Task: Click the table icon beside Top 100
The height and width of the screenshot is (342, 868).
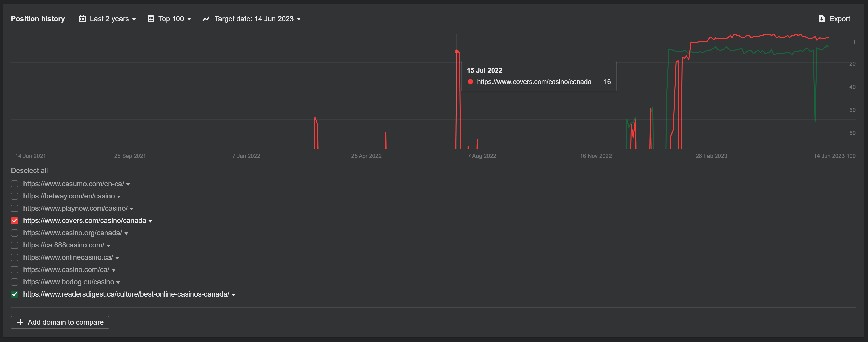Action: click(151, 19)
